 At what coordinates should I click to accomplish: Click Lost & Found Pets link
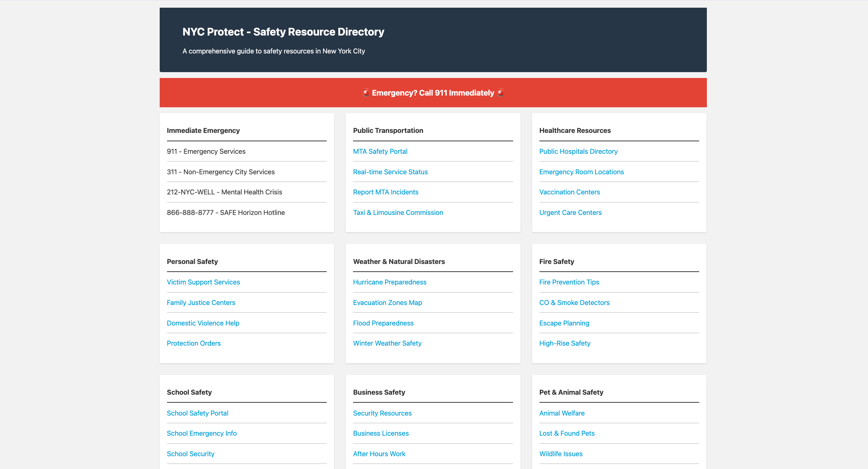[x=567, y=433]
